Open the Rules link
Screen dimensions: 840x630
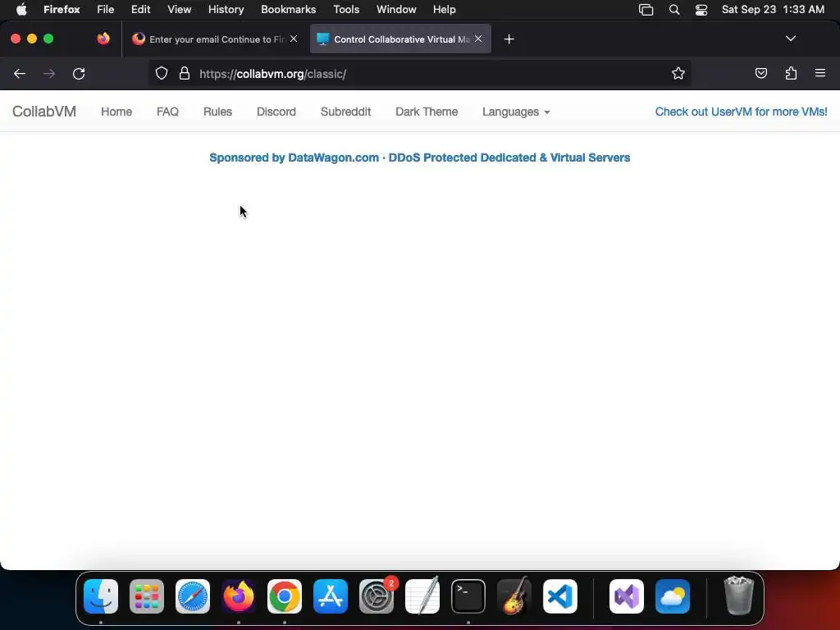click(x=217, y=112)
